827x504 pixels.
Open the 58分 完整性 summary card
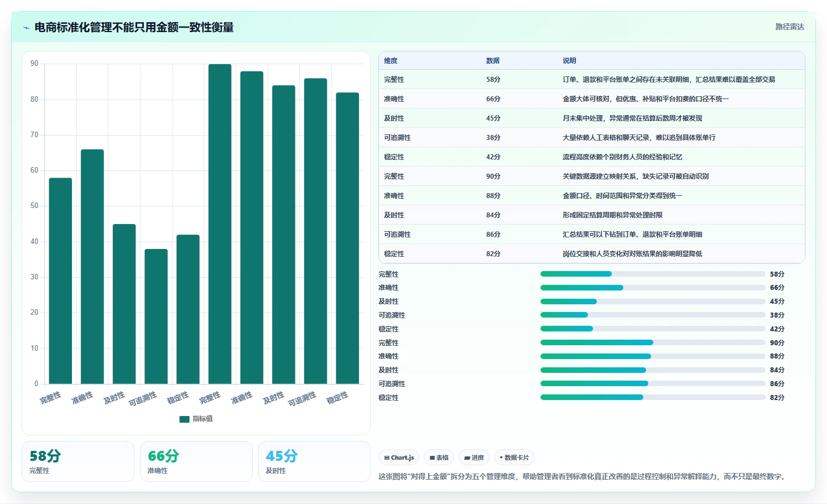point(78,461)
